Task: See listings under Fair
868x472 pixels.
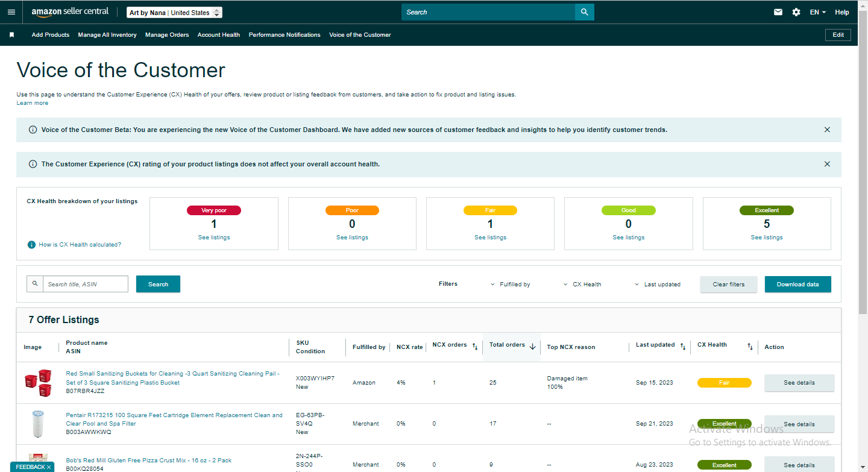Action: (490, 238)
